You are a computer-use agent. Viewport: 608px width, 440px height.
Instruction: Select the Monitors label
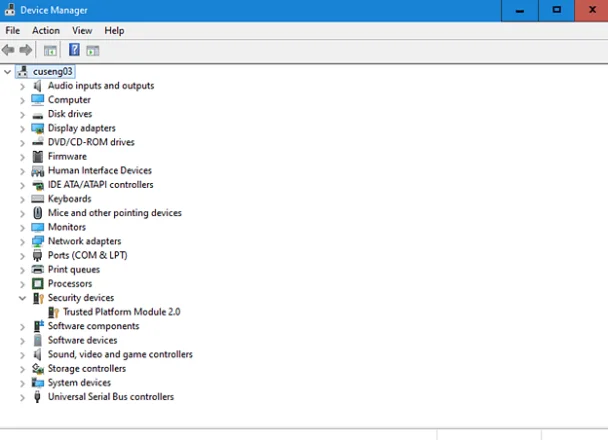[67, 227]
